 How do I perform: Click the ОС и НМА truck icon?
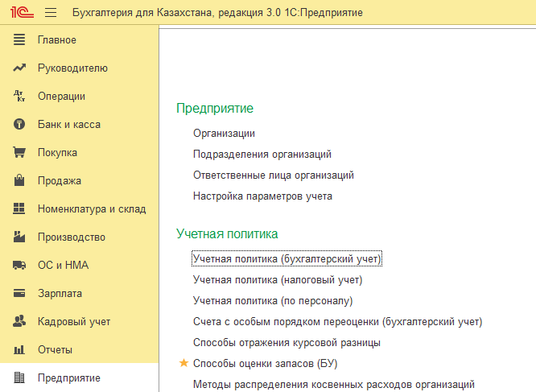click(19, 265)
